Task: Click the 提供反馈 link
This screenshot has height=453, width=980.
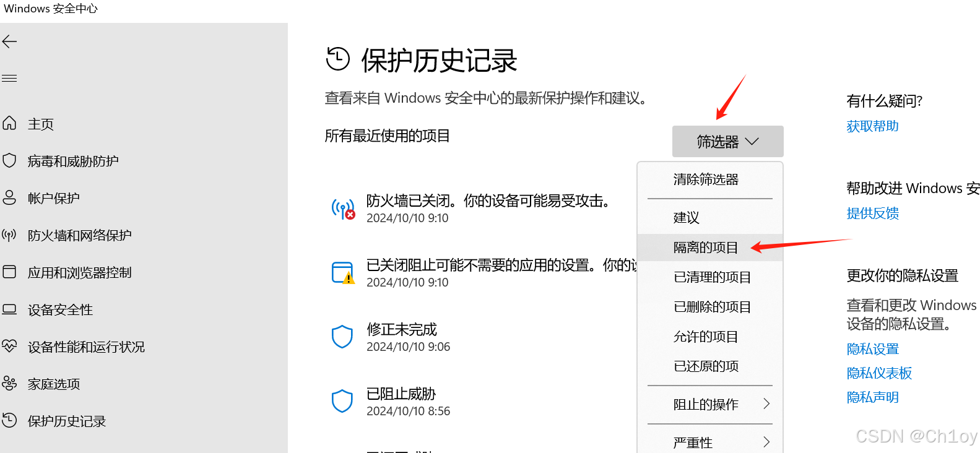Action: pos(872,214)
